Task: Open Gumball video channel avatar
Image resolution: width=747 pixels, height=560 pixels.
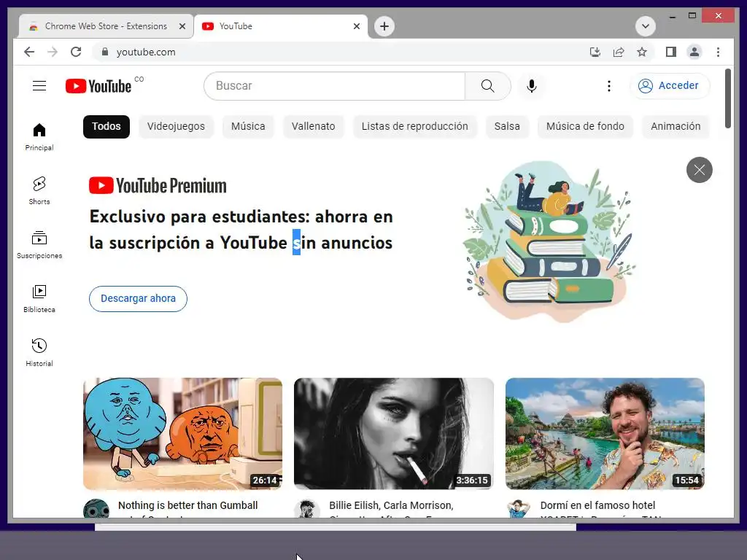Action: point(96,508)
